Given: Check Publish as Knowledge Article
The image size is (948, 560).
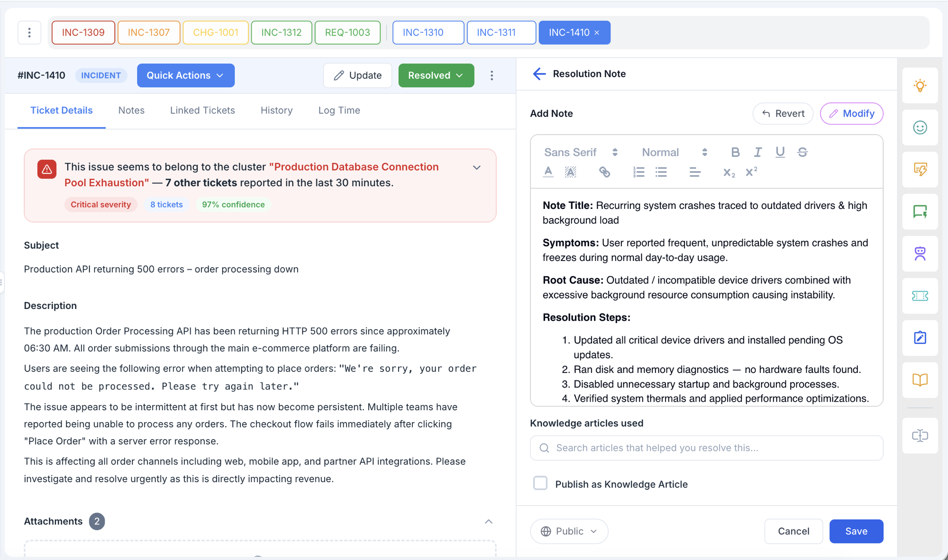Looking at the screenshot, I should [540, 483].
